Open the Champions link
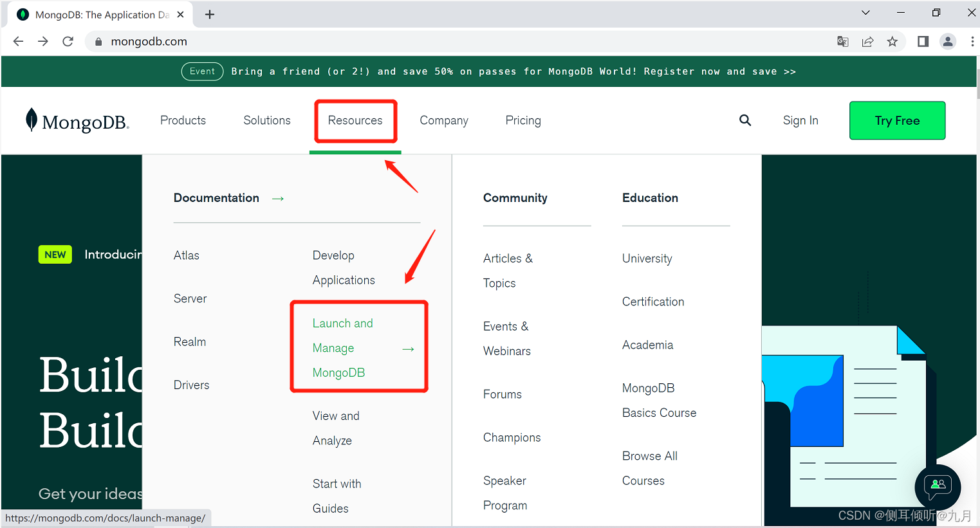Image resolution: width=980 pixels, height=528 pixels. [512, 437]
